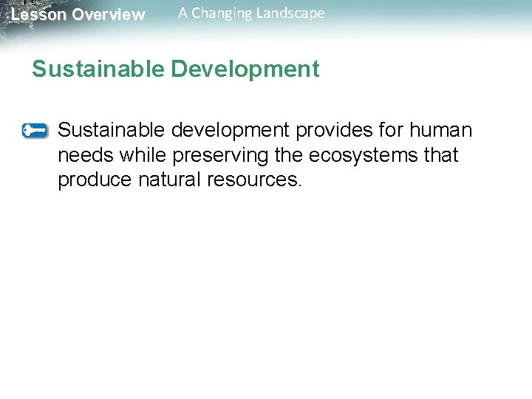Select the 'Sustainable Development' green heading
Screen dimensions: 532x399
pos(176,69)
